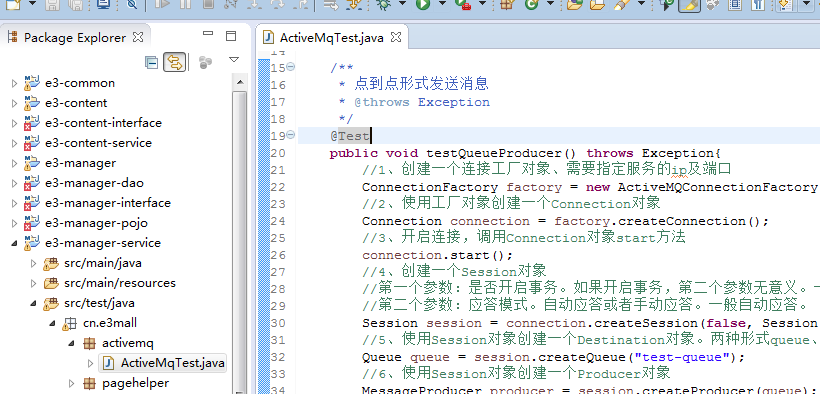
Task: Run the program with green play icon
Action: point(423,4)
